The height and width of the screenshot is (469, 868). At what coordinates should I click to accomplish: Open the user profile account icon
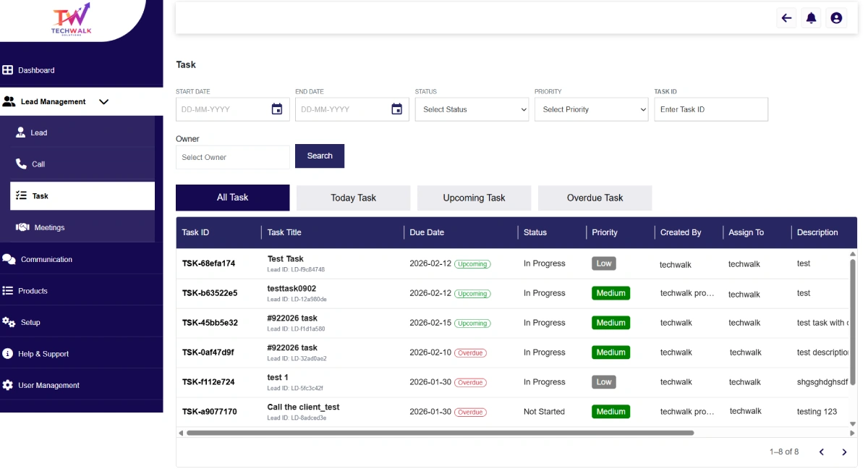[x=836, y=18]
